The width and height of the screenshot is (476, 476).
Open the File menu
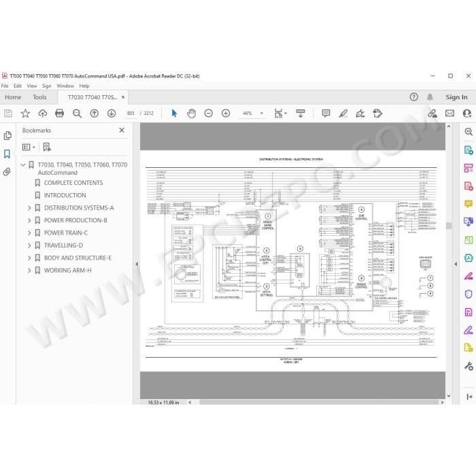5,86
